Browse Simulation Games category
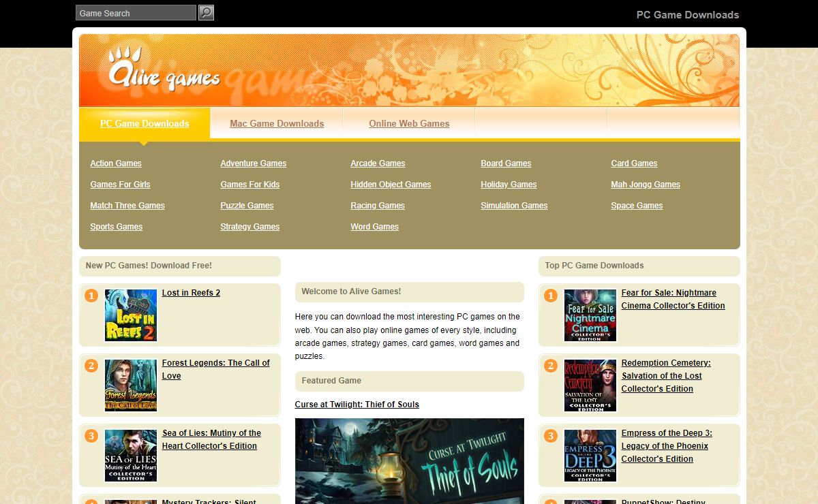 pos(514,206)
